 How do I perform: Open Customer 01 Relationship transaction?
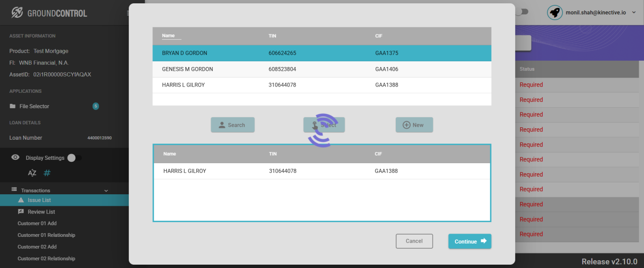pos(46,235)
